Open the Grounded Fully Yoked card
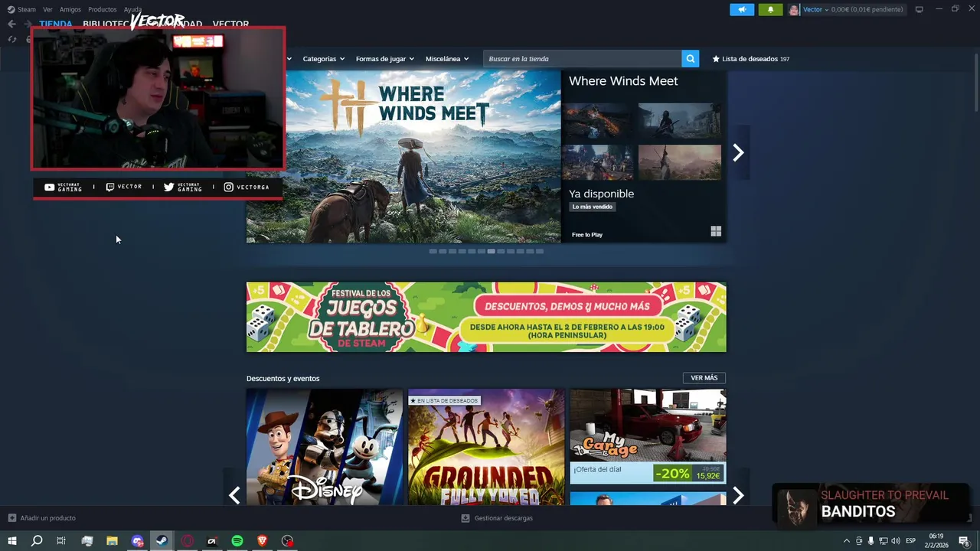980x551 pixels. click(x=486, y=447)
